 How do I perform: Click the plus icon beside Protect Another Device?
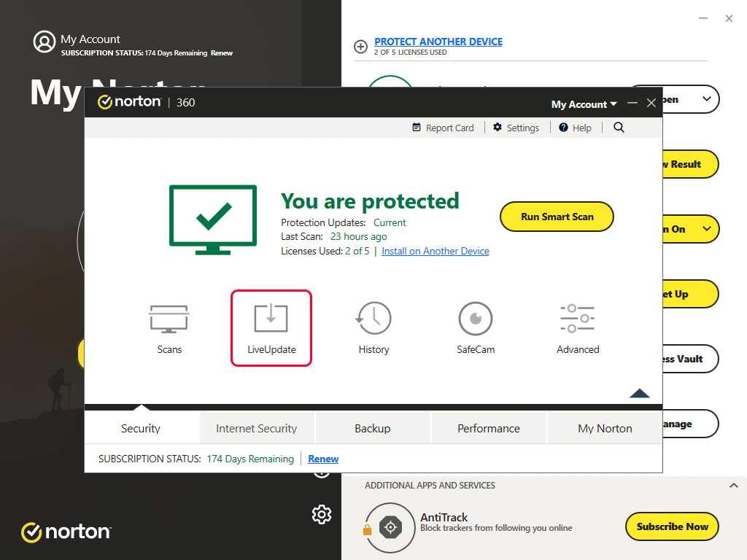point(360,46)
